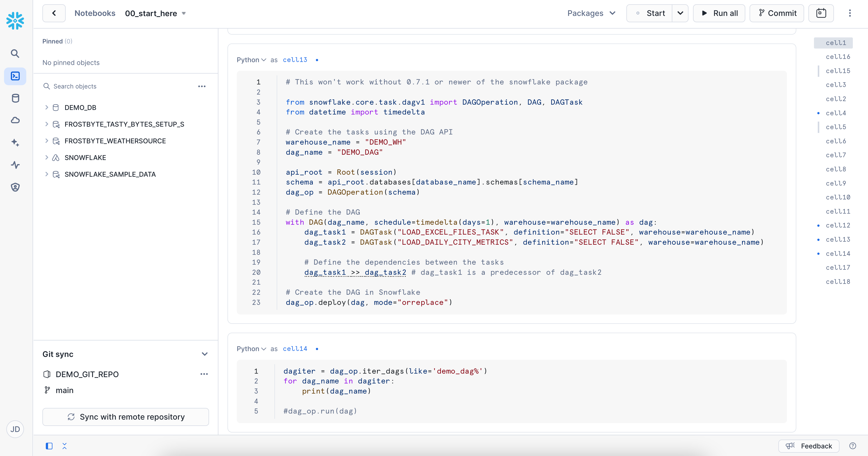Open the Start button dropdown arrow
Screen dimensions: 868x456
(x=680, y=13)
